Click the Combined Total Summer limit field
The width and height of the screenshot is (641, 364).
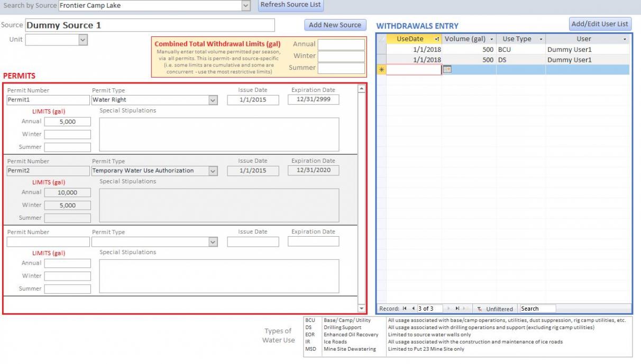click(341, 68)
